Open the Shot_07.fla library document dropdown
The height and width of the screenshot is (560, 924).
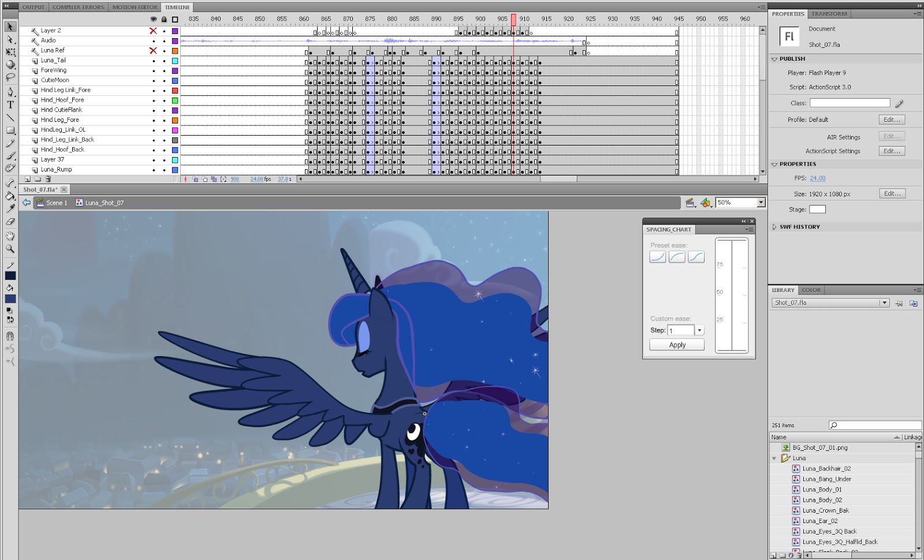click(x=884, y=303)
